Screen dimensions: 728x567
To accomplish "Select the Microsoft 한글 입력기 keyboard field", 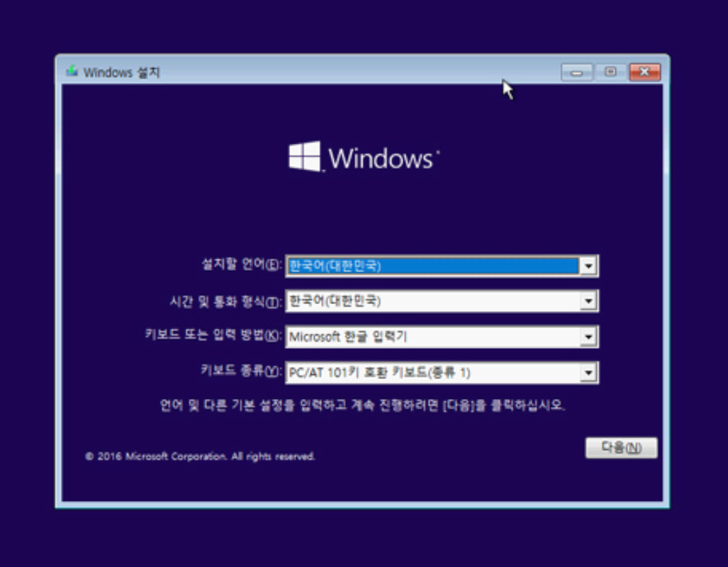I will (425, 336).
